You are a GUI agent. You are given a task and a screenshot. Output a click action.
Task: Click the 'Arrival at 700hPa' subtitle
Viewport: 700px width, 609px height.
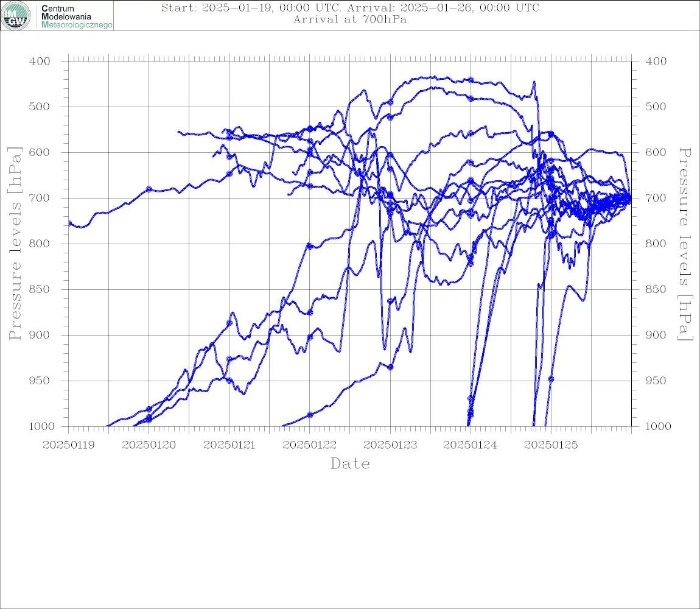point(350,19)
